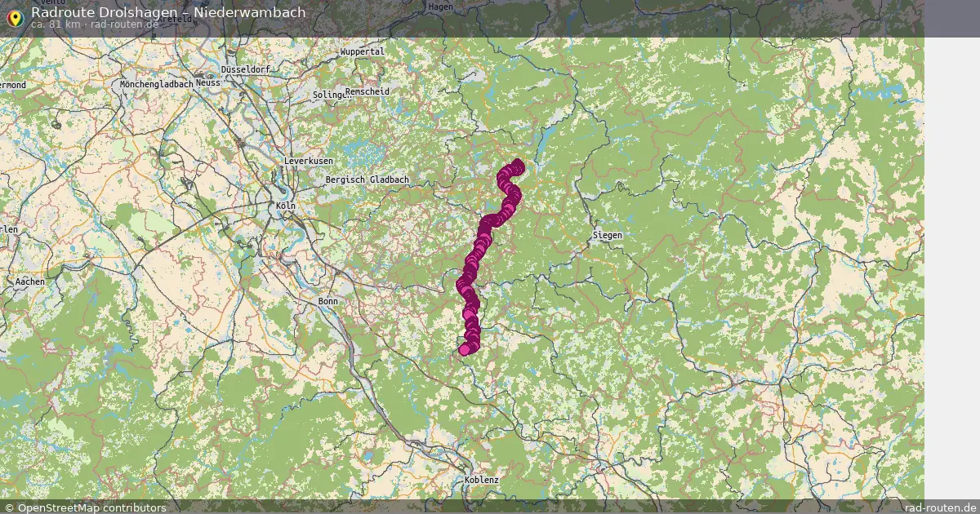980x514 pixels.
Task: Click the Leverkusen city label
Action: coord(308,162)
